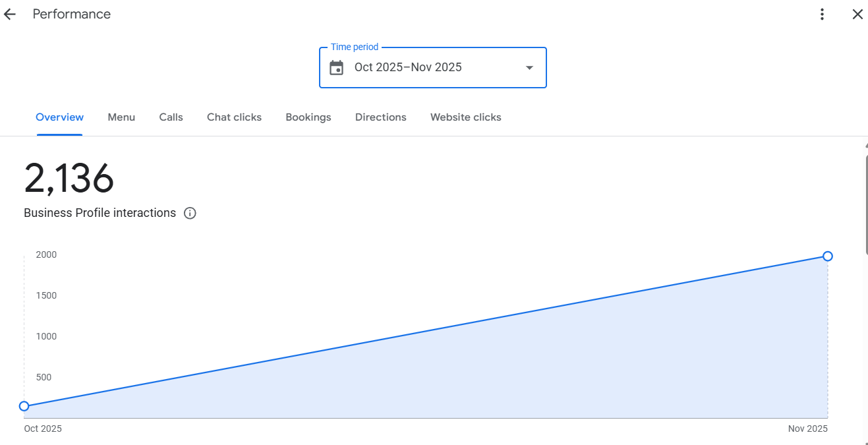Click the back arrow beside Performance

coord(9,15)
